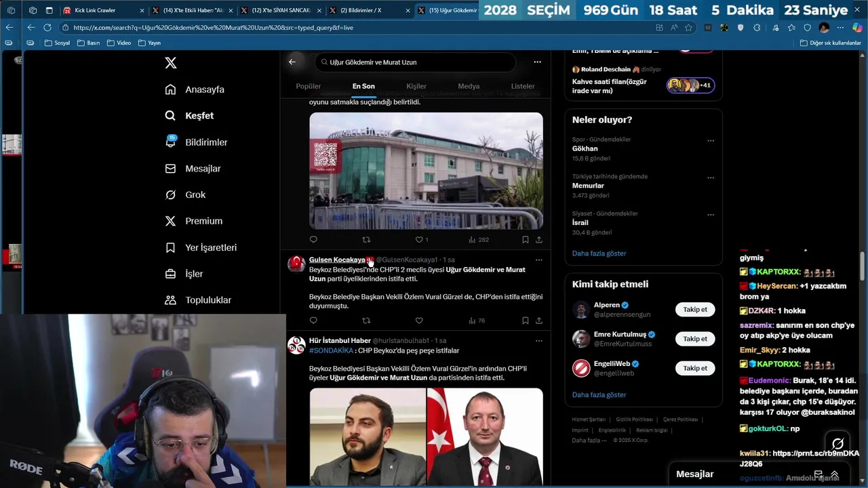Viewport: 868px width, 488px height.
Task: Switch to the Popüler tab
Action: (309, 86)
